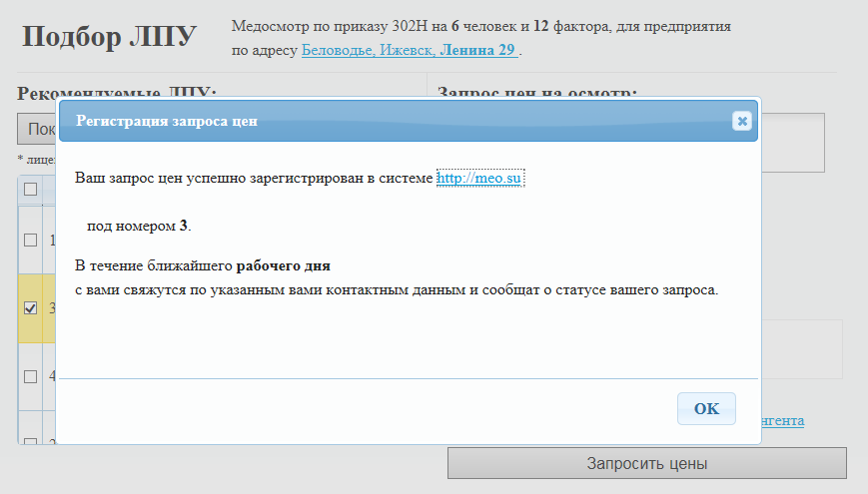This screenshot has height=494, width=868.
Task: Close the Регистрация запроса цен dialog
Action: point(741,121)
